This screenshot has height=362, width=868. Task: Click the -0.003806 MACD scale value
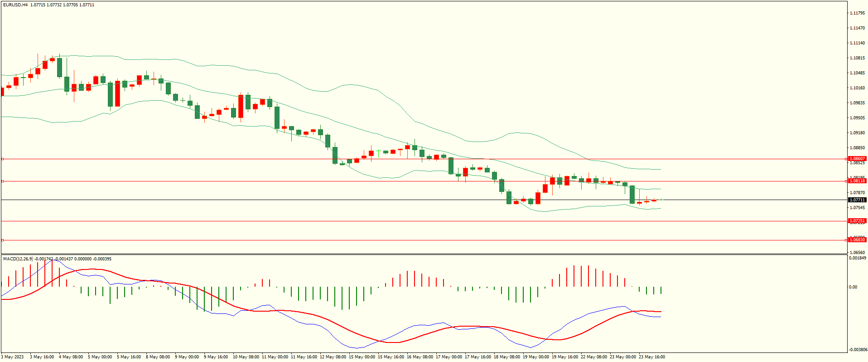point(858,349)
